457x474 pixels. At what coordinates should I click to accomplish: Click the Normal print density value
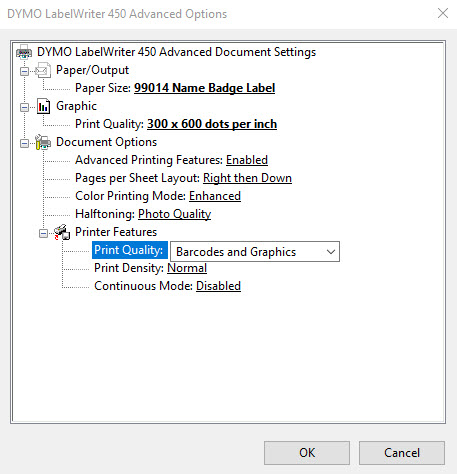(187, 268)
